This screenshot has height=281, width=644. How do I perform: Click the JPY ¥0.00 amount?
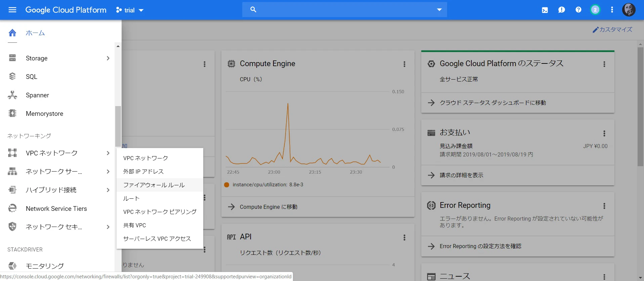(x=595, y=146)
